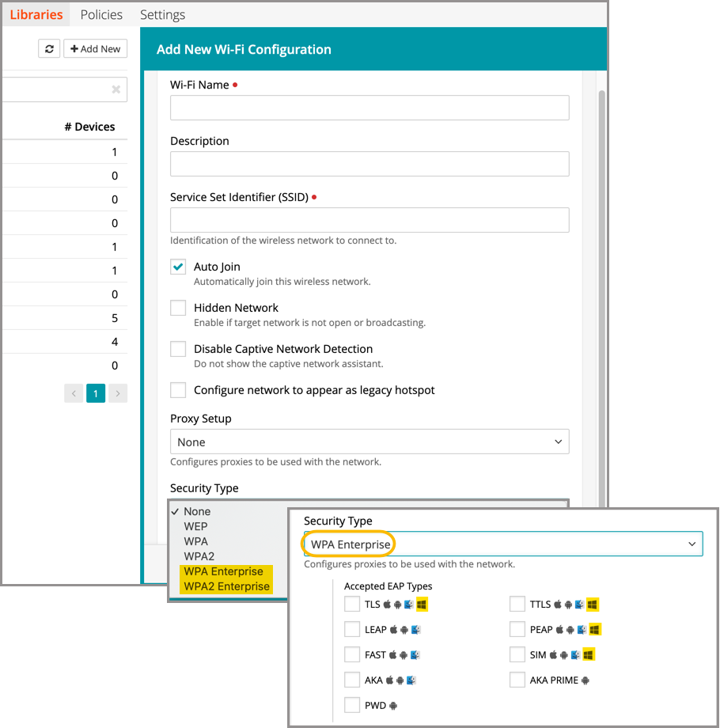Clear the search field with the X icon

click(116, 90)
